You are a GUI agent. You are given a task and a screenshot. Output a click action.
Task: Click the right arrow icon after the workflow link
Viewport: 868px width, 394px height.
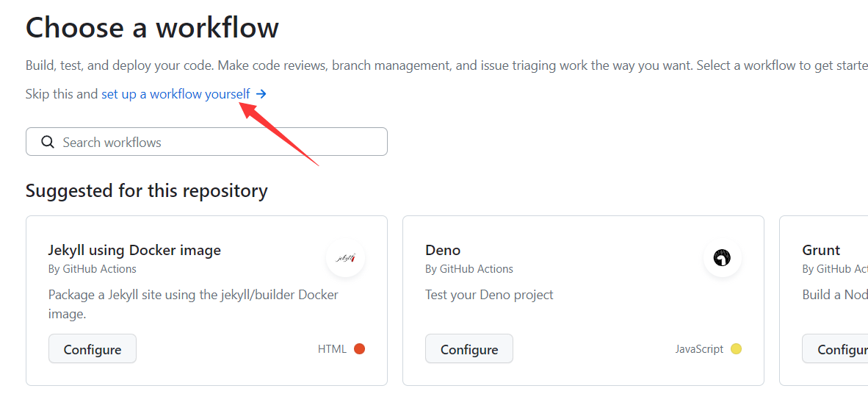tap(261, 94)
